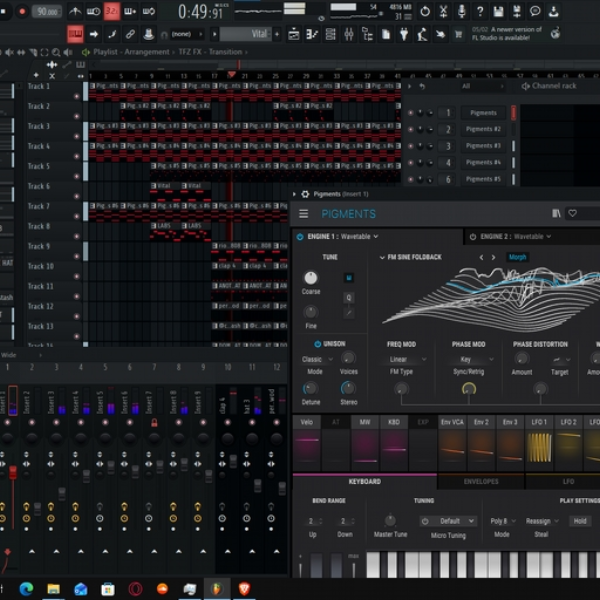Adjust the Insert 1 mixer fader
This screenshot has height=600, width=600.
click(x=13, y=473)
